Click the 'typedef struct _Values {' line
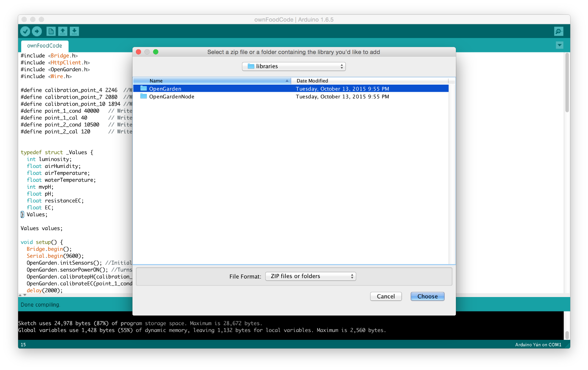This screenshot has width=588, height=370. point(57,152)
